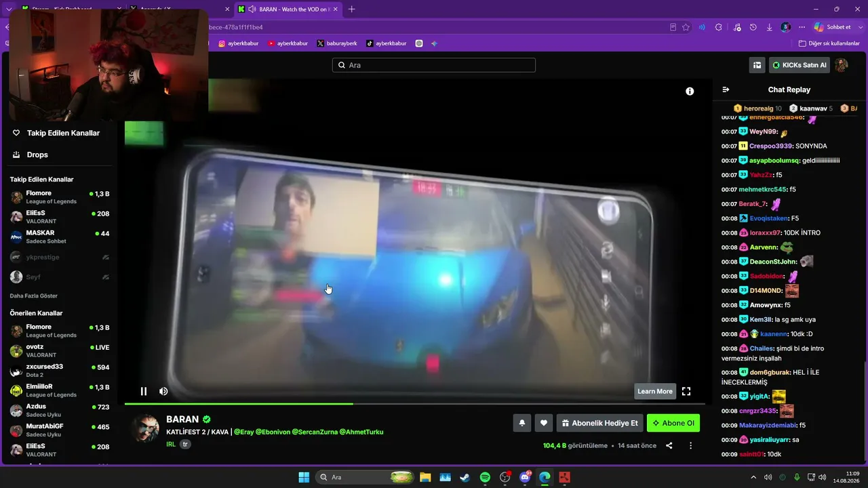Open the dashboard layout icon in header
Screen dimensions: 868x488
pos(757,65)
